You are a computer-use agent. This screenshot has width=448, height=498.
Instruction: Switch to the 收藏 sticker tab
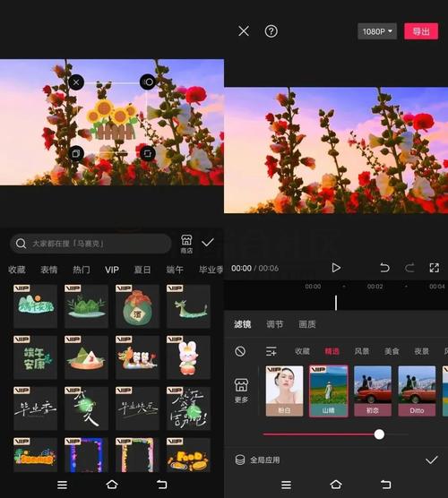point(17,270)
